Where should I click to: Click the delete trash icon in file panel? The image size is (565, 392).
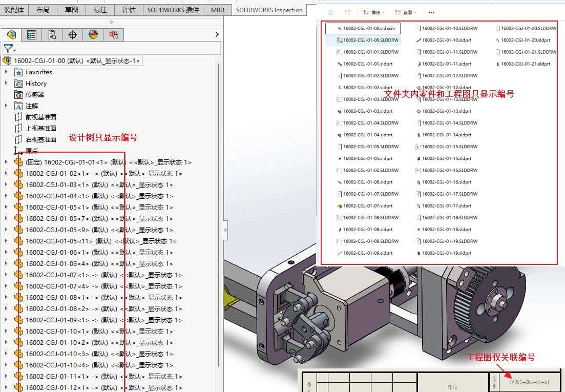(347, 13)
